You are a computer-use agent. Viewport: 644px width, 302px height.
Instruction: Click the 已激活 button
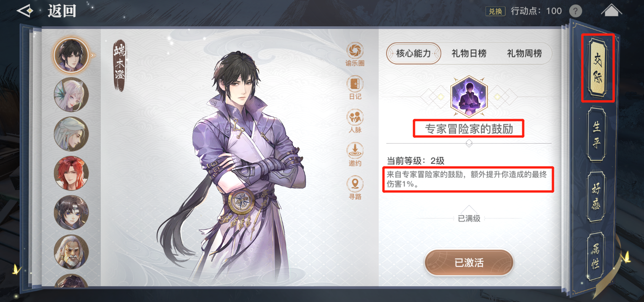click(469, 263)
